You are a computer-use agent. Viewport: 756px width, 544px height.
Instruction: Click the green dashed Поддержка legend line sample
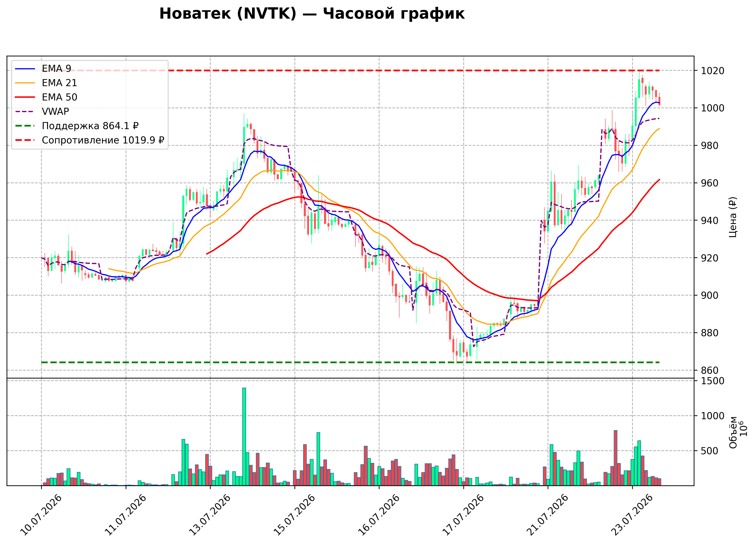tap(25, 126)
